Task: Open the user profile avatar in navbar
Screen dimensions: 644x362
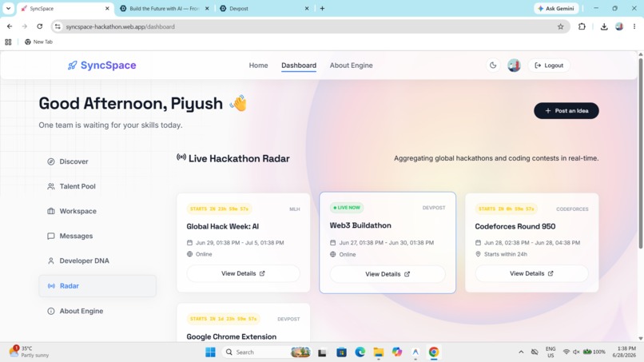Action: point(514,66)
